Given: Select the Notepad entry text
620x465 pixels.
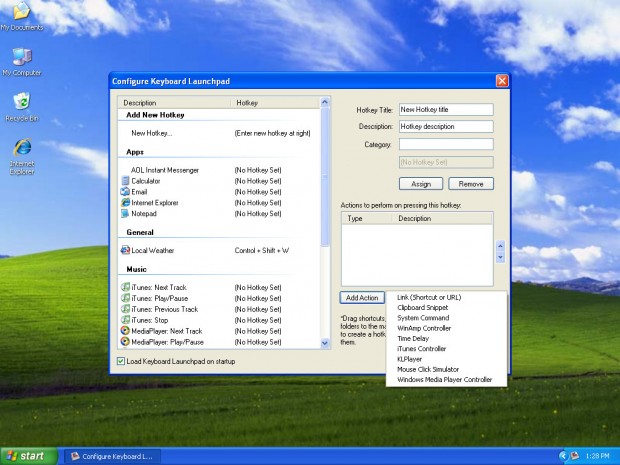Looking at the screenshot, I should [144, 214].
